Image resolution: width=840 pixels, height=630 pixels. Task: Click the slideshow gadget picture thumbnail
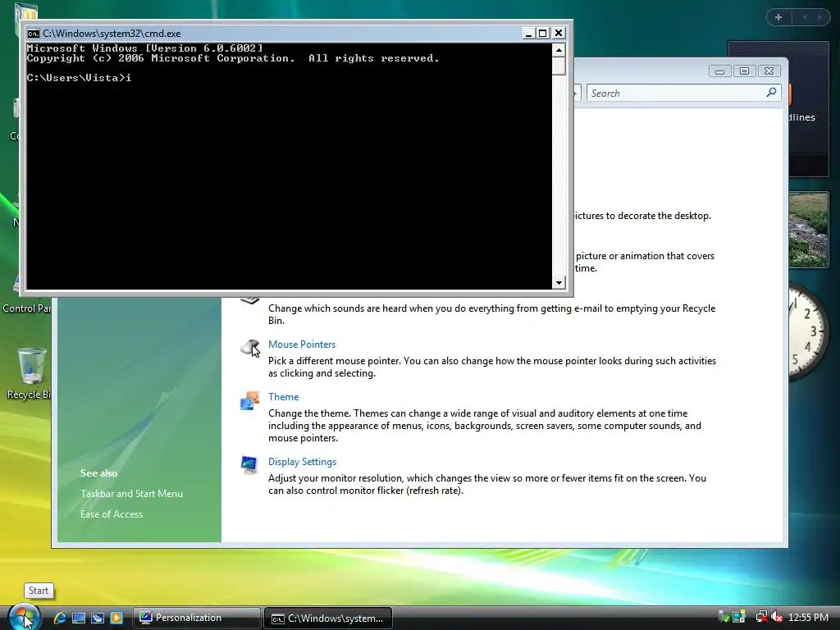point(808,230)
